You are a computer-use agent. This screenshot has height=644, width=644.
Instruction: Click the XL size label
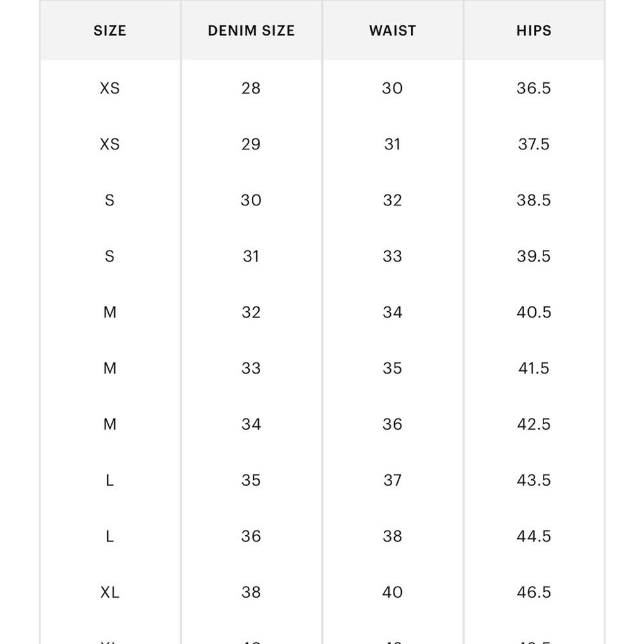109,592
